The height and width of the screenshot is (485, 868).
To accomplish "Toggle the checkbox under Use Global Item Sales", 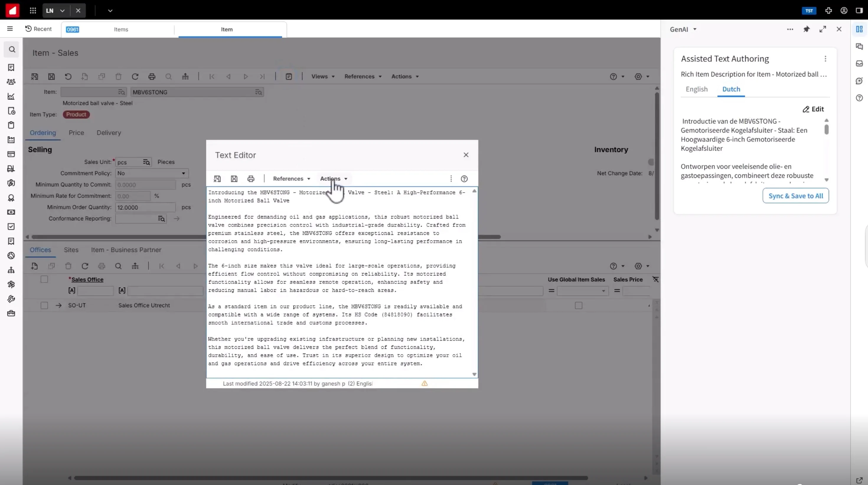I will point(578,305).
